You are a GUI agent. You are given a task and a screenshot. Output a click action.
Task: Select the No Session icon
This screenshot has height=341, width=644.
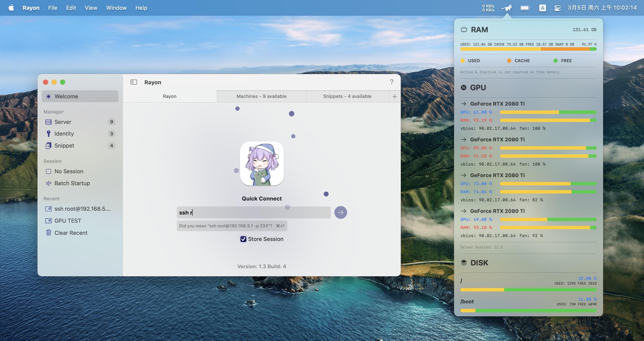49,171
